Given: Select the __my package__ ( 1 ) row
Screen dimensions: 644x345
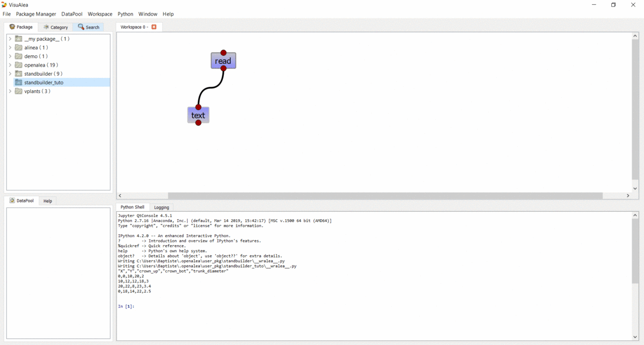Looking at the screenshot, I should (x=58, y=39).
